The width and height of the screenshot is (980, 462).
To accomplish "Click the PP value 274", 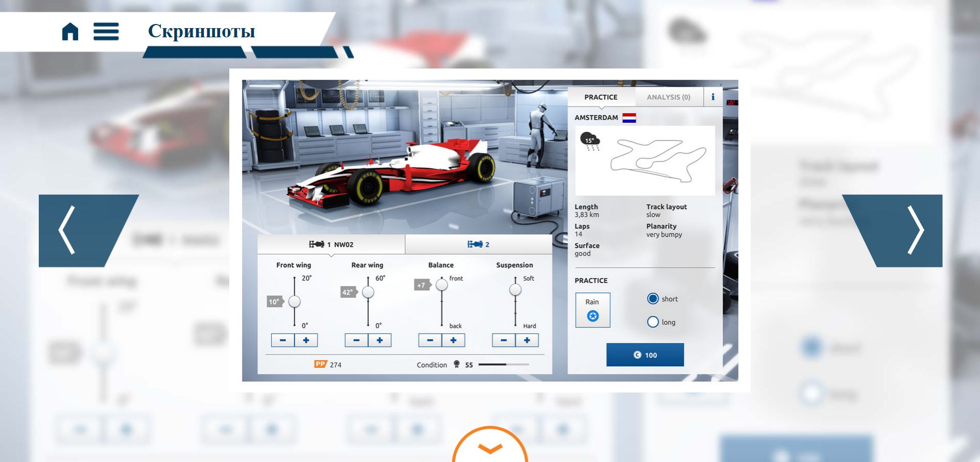I will 336,364.
